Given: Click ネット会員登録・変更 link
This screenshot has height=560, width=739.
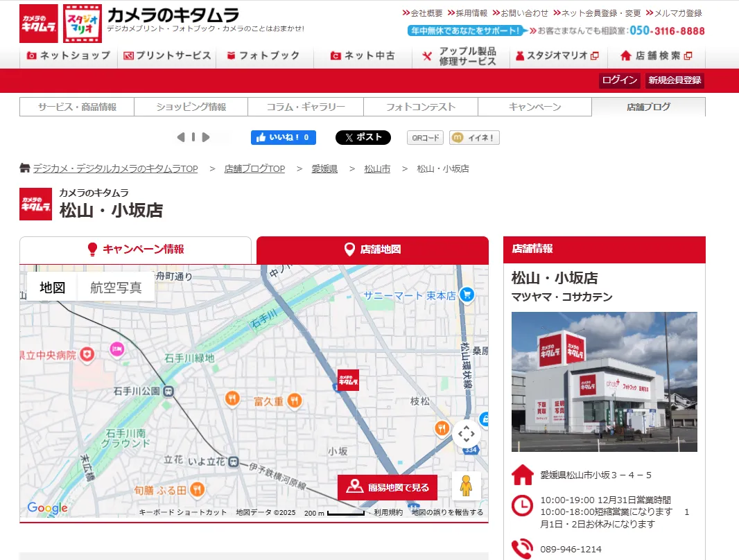Looking at the screenshot, I should pyautogui.click(x=597, y=13).
